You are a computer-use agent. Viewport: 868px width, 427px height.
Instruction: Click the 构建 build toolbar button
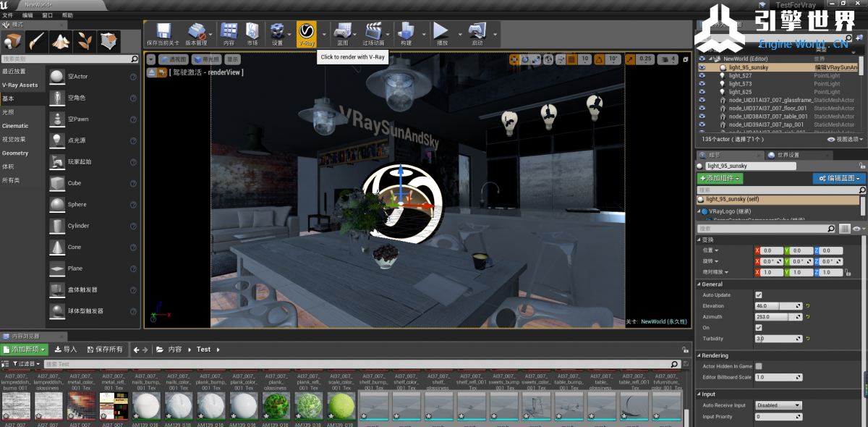click(x=407, y=34)
